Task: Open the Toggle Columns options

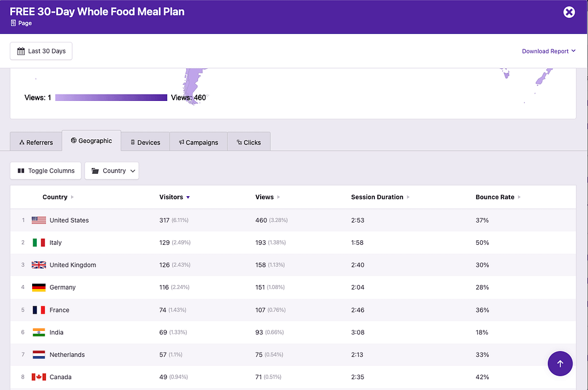Action: pos(46,171)
